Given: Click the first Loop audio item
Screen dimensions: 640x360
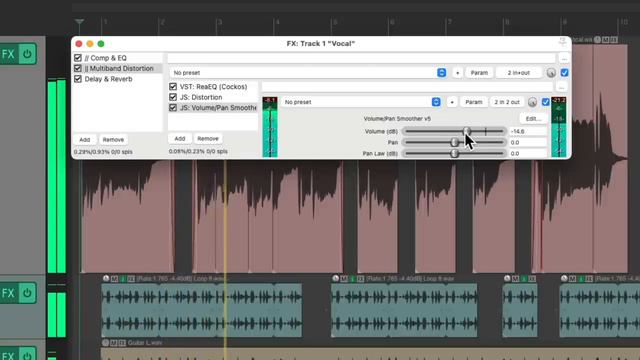Looking at the screenshot, I should click(x=202, y=310).
